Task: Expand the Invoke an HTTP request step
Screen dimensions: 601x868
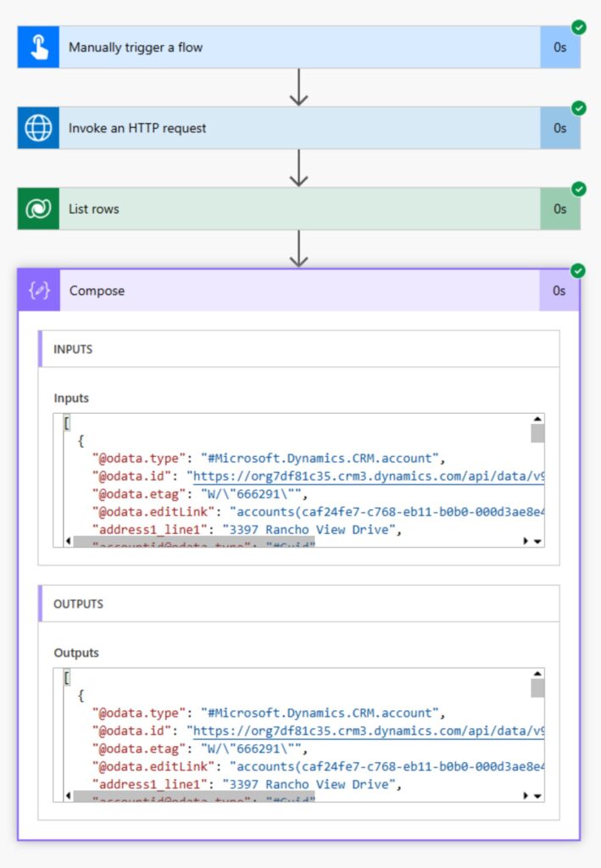Action: (299, 128)
